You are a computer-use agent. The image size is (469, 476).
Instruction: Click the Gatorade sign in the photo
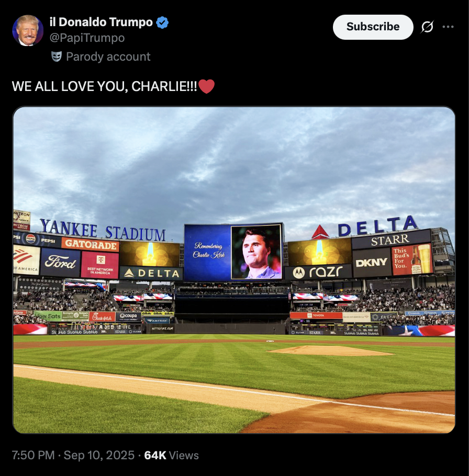(90, 244)
